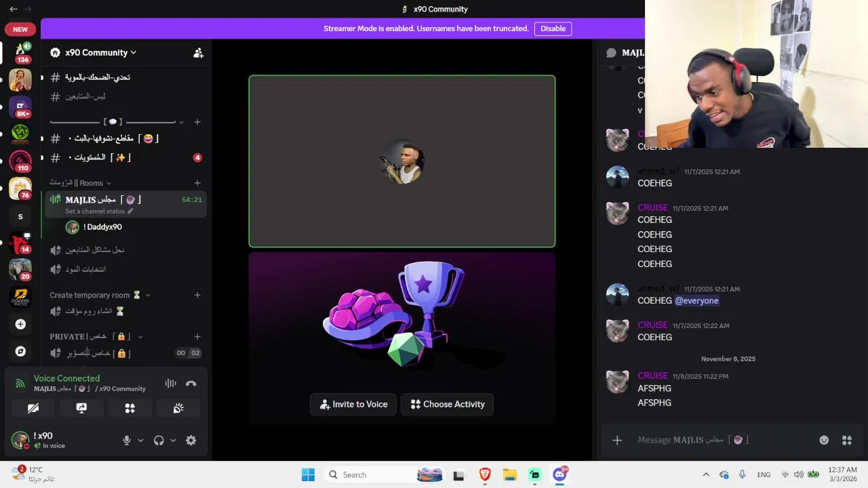This screenshot has height=488, width=868.
Task: Open microphone input options chevron
Action: (140, 441)
